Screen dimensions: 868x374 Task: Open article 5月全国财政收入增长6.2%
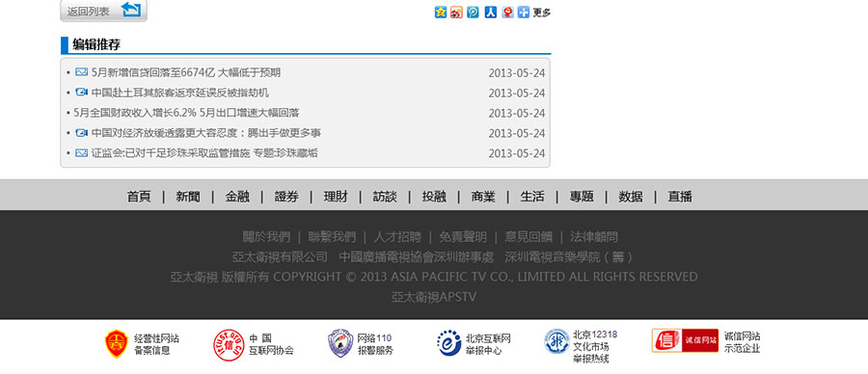coord(186,113)
